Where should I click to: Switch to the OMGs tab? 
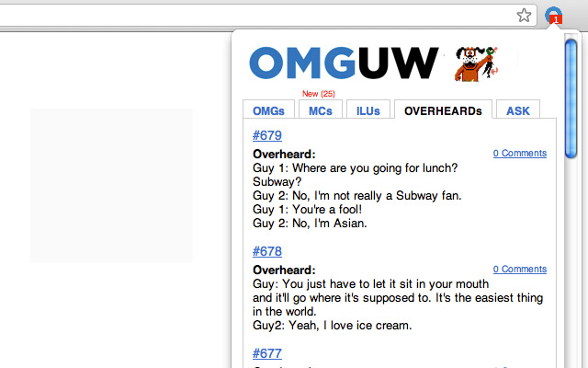pos(268,110)
